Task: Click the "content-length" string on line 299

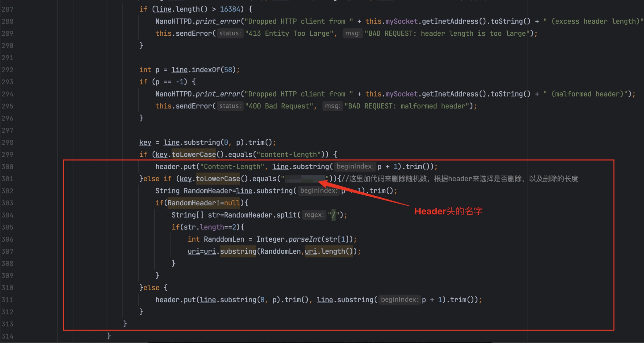Action: click(x=289, y=155)
